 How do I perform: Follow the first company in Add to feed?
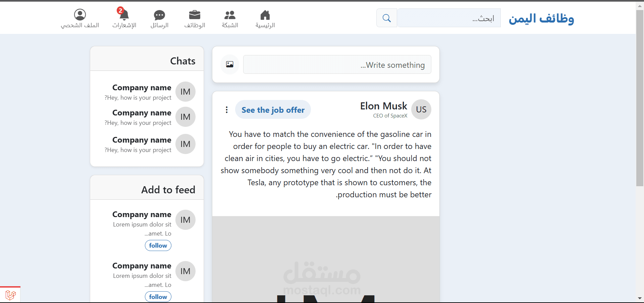[158, 245]
